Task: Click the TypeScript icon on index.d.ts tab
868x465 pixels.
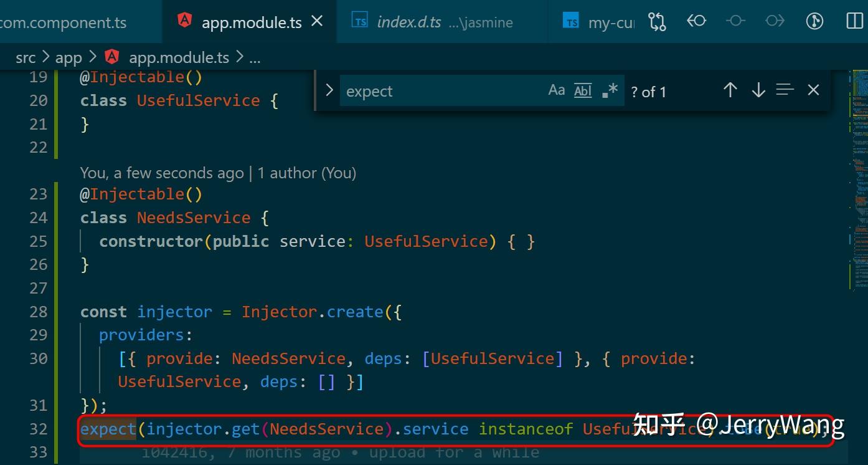Action: [359, 21]
